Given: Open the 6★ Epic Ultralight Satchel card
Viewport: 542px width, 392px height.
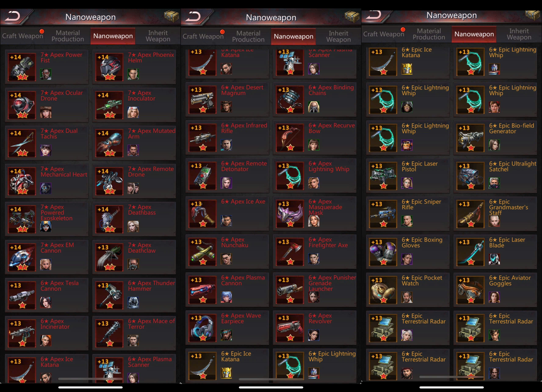Looking at the screenshot, I should [495, 176].
